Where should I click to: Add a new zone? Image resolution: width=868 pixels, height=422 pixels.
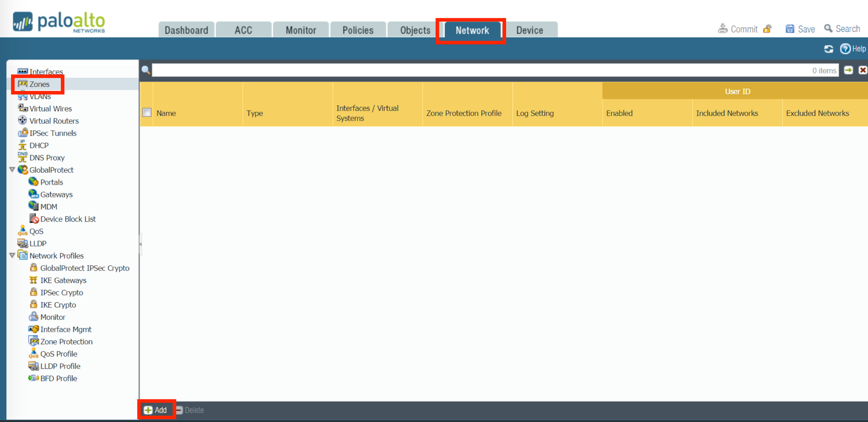tap(156, 410)
